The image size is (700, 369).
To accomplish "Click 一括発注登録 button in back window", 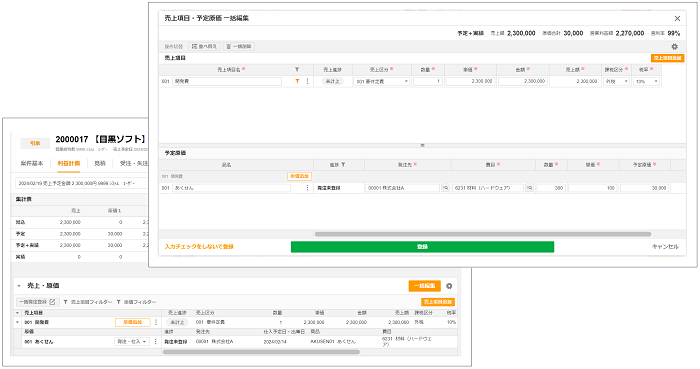I will (37, 302).
